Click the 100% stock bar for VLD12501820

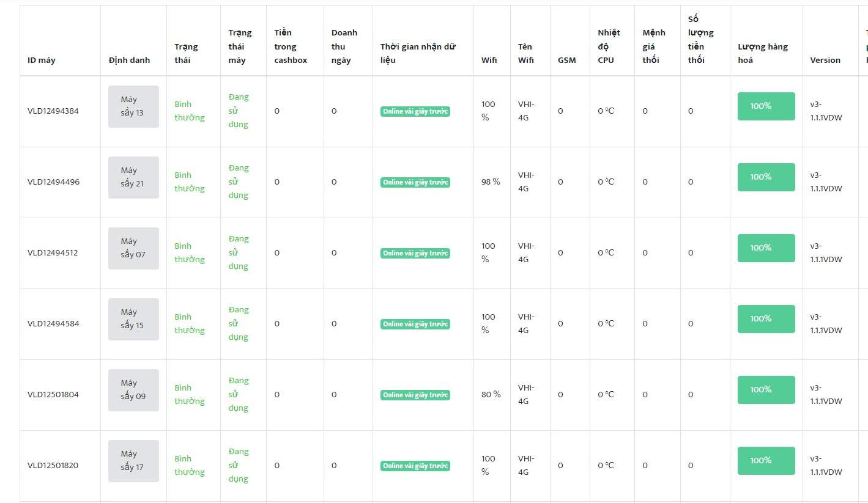[x=766, y=461]
